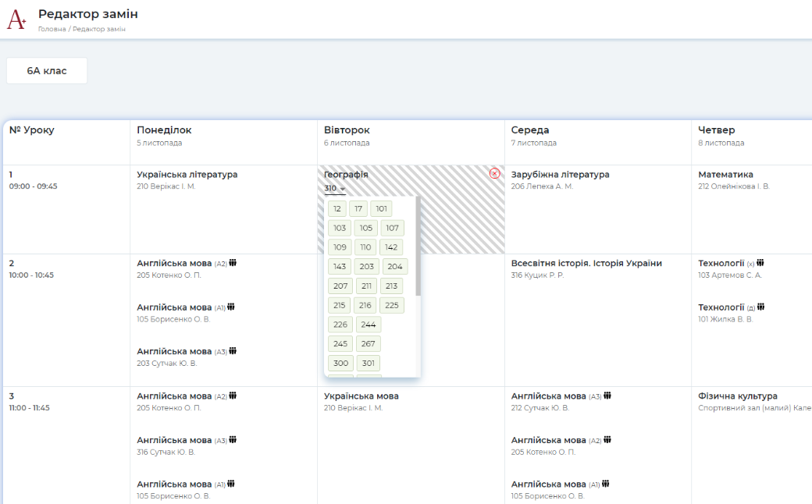812x504 pixels.
Task: Click the 10:00 - 10:45 lesson time
Action: (x=31, y=275)
